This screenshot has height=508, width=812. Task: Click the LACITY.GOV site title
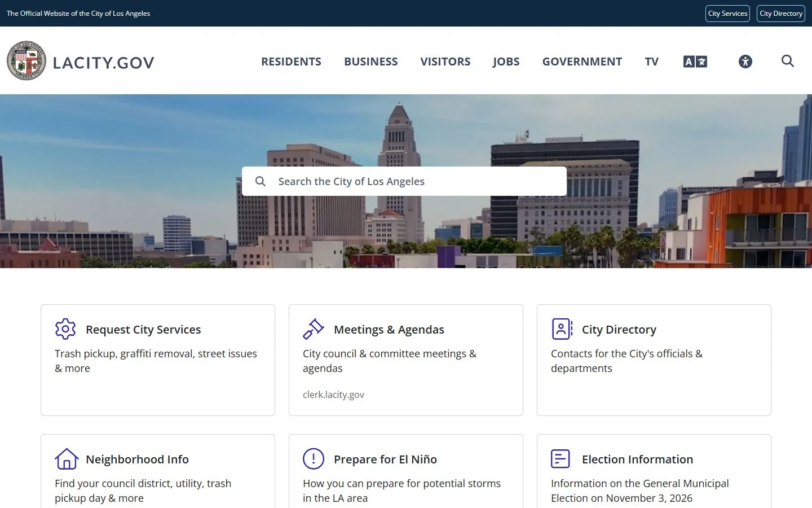point(104,63)
